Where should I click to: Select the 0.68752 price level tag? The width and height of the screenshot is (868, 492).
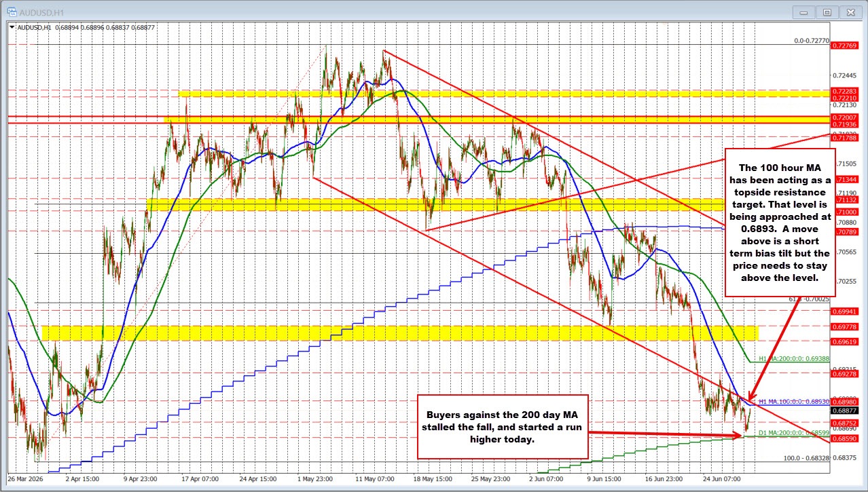pyautogui.click(x=846, y=423)
